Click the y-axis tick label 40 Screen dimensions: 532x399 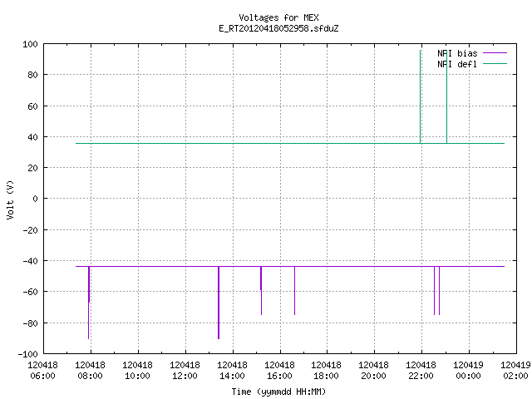32,137
